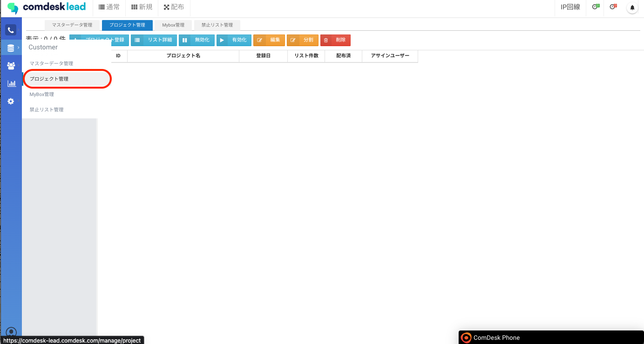This screenshot has width=644, height=344.
Task: Click the clock icon with red badge
Action: pyautogui.click(x=613, y=7)
